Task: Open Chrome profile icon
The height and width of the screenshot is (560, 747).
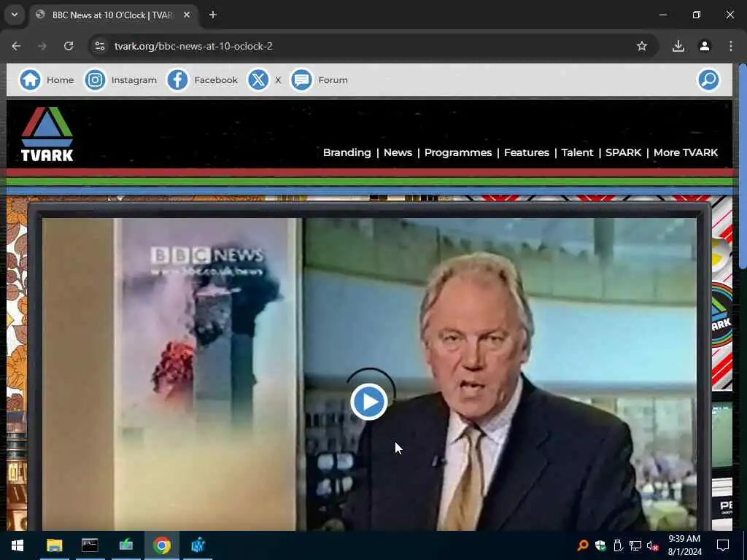Action: point(705,46)
